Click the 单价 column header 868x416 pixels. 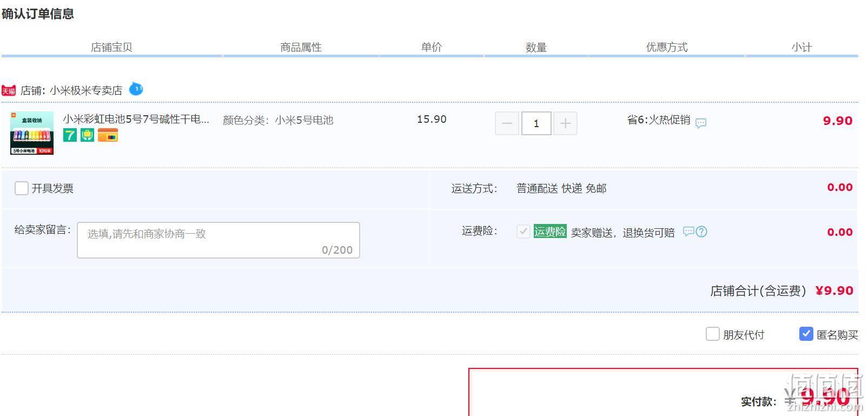[432, 47]
